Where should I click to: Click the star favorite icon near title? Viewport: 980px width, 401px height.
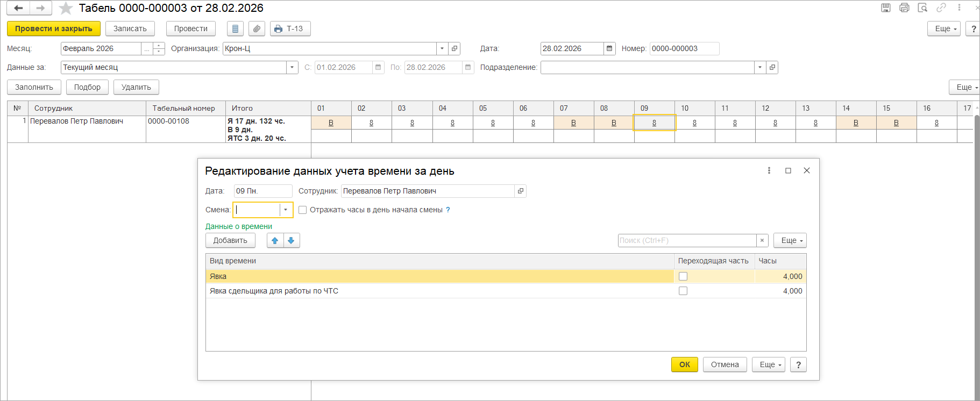(x=66, y=8)
